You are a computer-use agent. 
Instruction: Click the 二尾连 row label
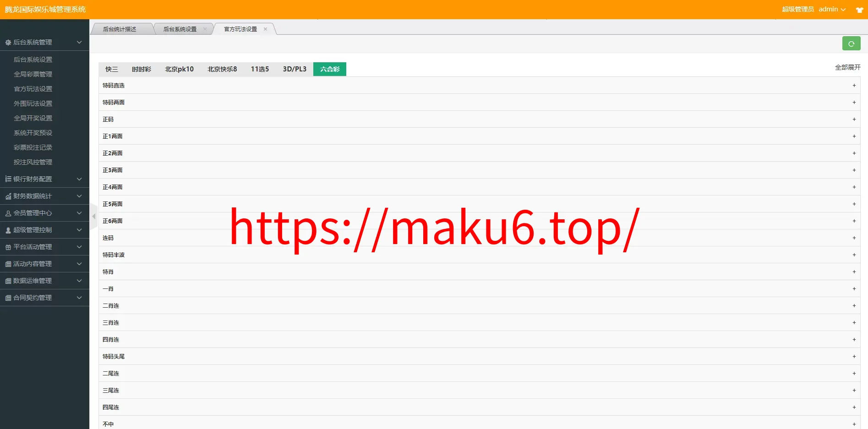(x=111, y=373)
